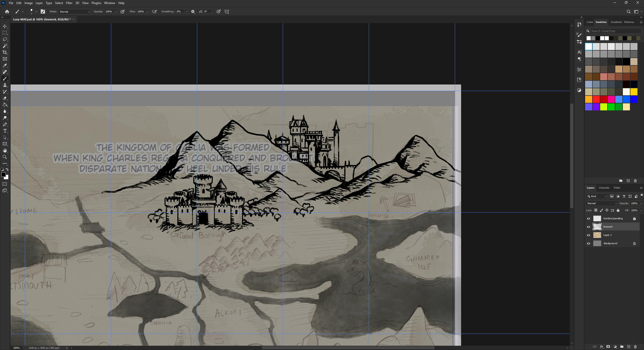Toggle symmetry paint options butterfly icon
Image resolution: width=644 pixels, height=350 pixels.
227,12
